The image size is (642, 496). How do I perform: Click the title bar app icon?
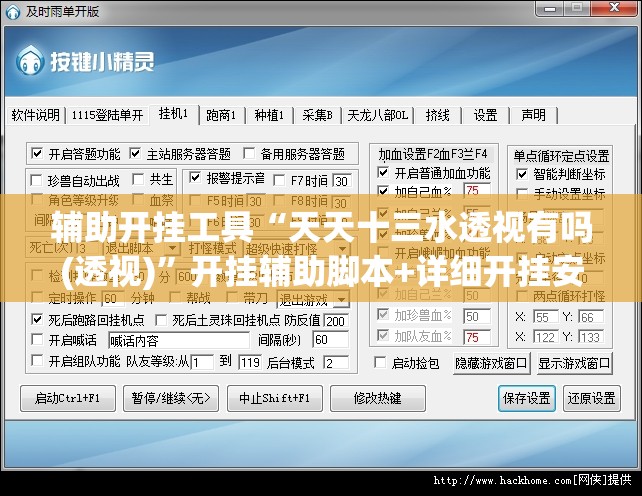pos(12,11)
